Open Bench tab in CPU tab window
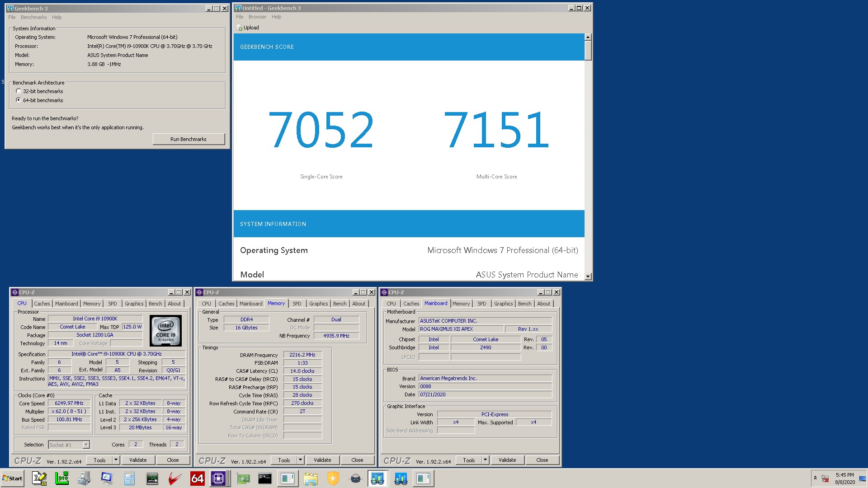The image size is (868, 488). click(x=155, y=304)
